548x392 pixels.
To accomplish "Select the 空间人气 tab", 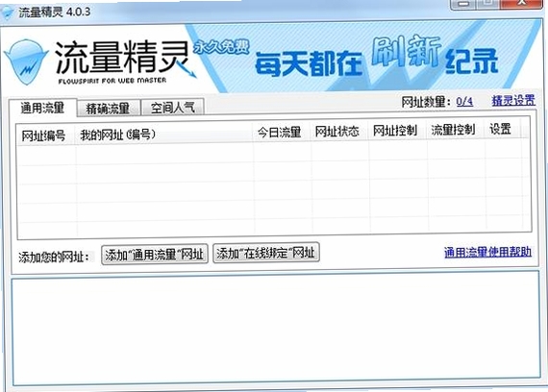I will [x=173, y=108].
